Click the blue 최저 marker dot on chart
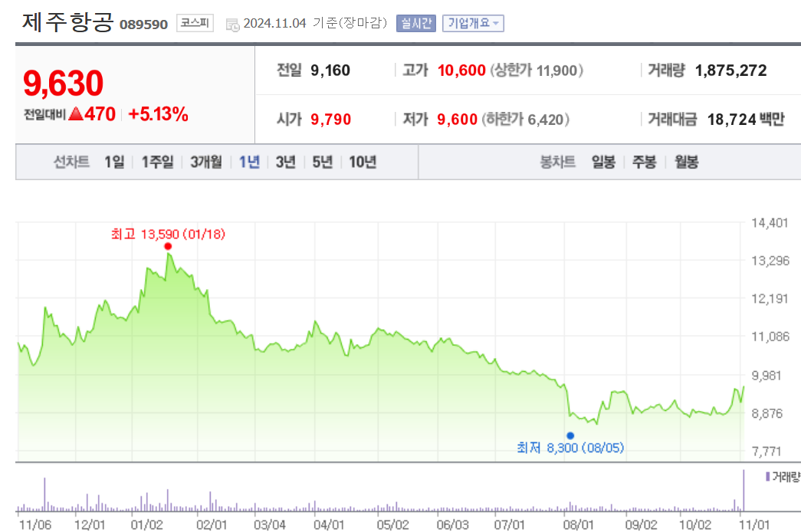The image size is (801, 532). pos(570,435)
